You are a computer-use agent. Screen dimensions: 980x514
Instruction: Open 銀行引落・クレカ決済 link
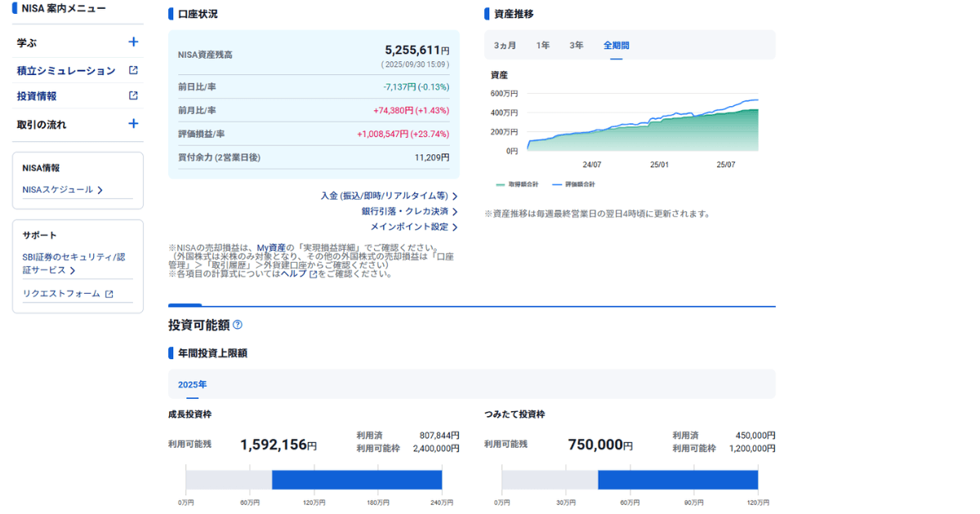404,211
